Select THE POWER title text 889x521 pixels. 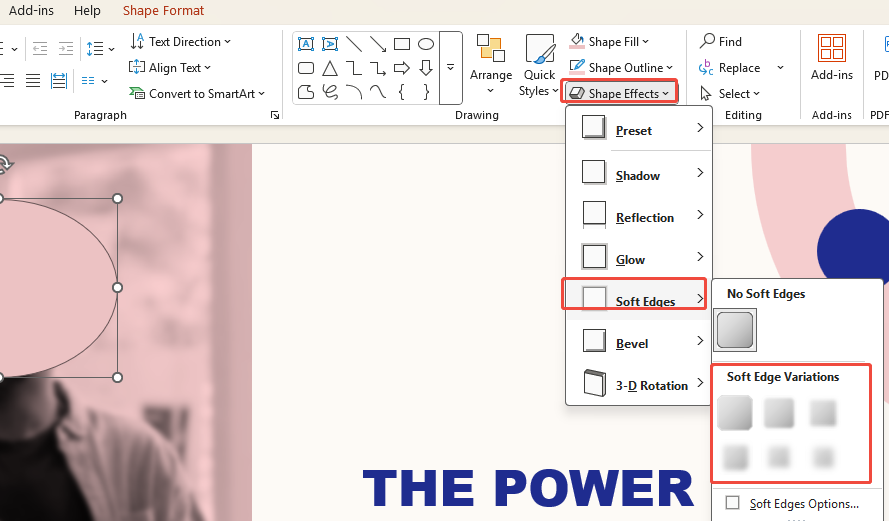coord(528,489)
